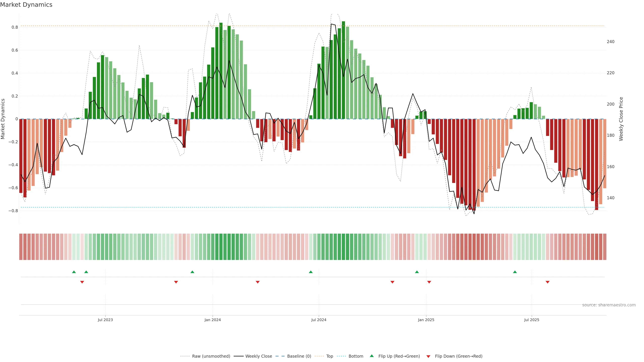Click the Jul 2023 x-axis label
Image resolution: width=644 pixels, height=362 pixels.
click(x=105, y=320)
